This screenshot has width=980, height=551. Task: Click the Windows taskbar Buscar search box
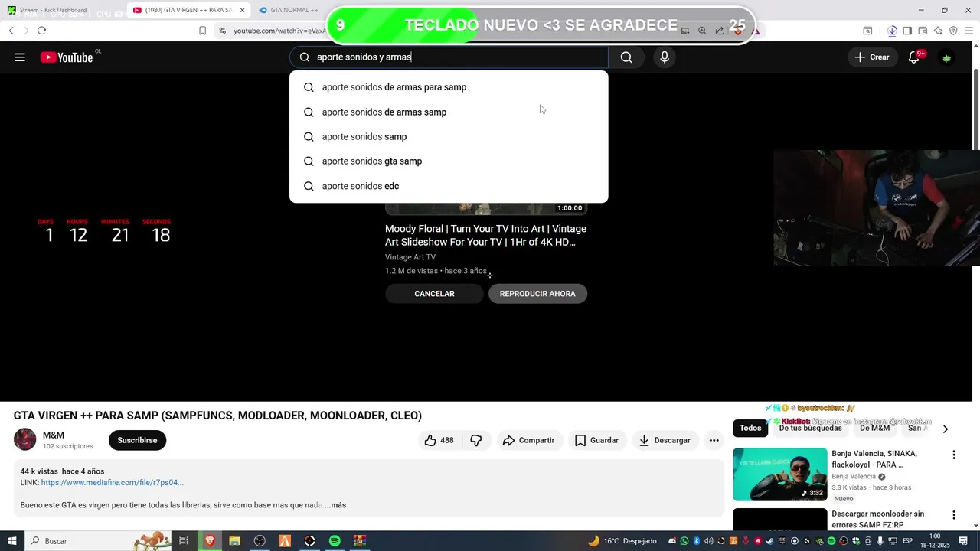pos(97,541)
